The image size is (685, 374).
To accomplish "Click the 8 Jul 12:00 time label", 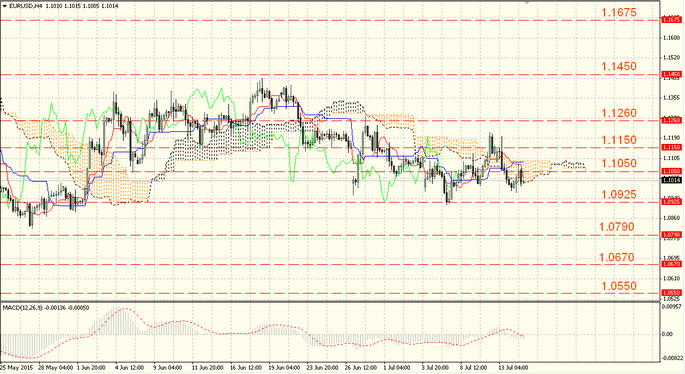I will pos(473,368).
